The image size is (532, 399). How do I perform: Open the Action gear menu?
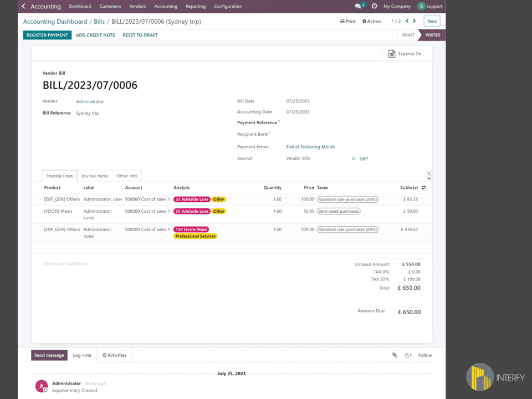coord(371,21)
